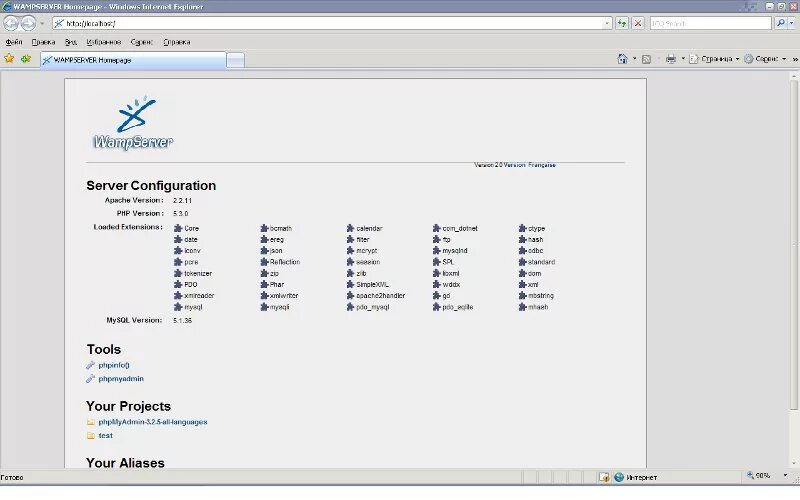This screenshot has width=800, height=500.
Task: Open the recent pages dropdown arrow
Action: (x=42, y=23)
